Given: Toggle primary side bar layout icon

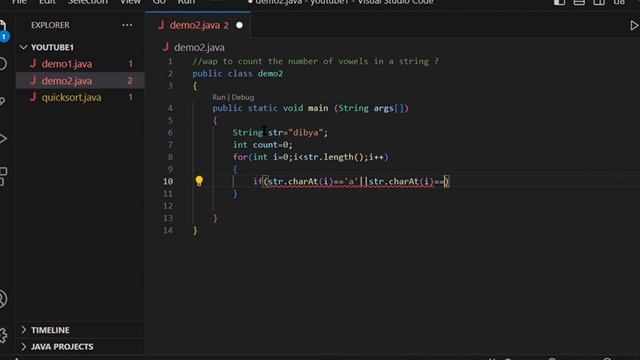Looking at the screenshot, I should point(559,2).
